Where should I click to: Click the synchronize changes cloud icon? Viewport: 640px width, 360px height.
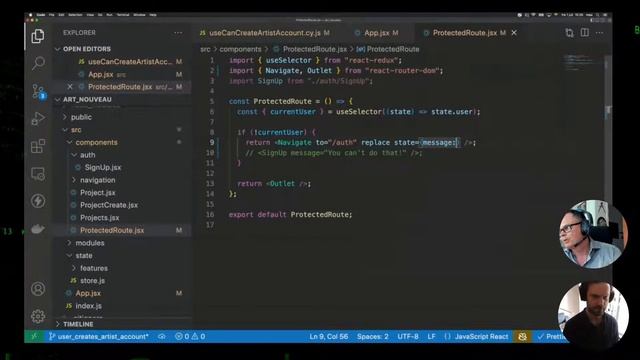point(162,336)
